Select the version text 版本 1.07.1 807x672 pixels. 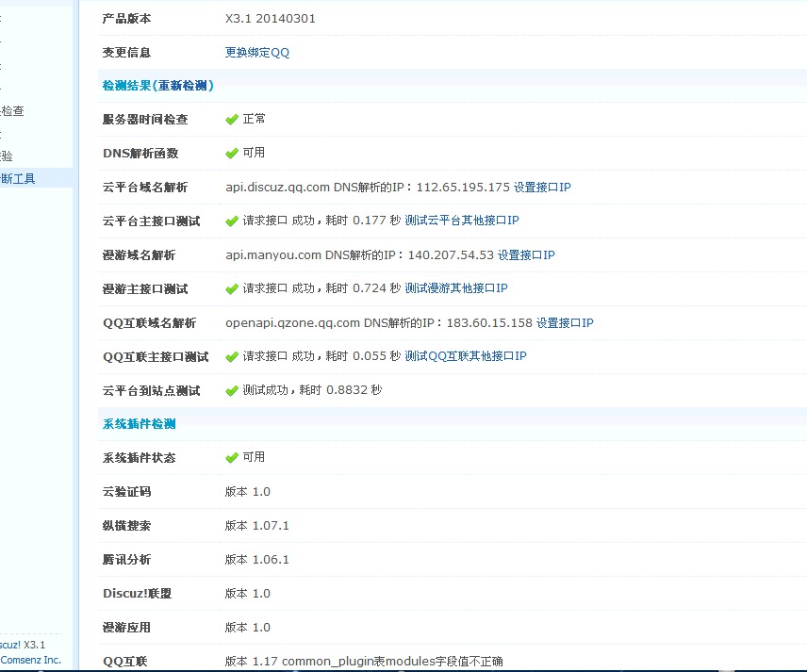coord(256,526)
